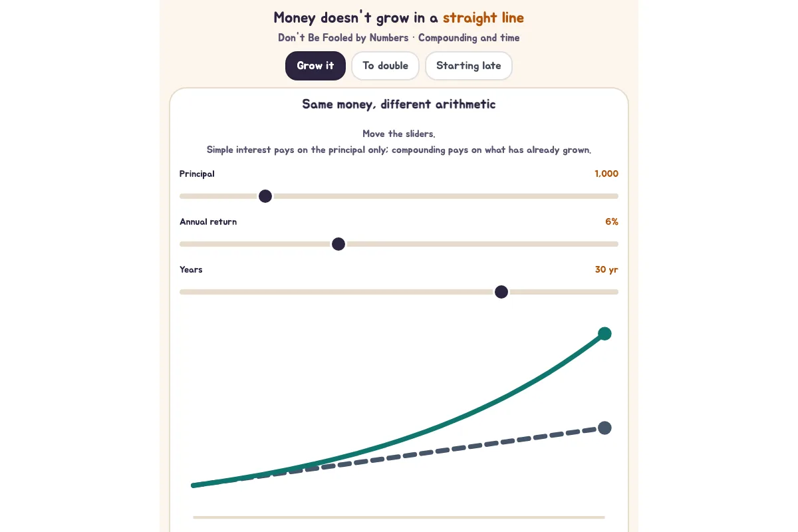Click the Annual return slider knob
Viewport: 798px width, 532px height.
click(338, 244)
